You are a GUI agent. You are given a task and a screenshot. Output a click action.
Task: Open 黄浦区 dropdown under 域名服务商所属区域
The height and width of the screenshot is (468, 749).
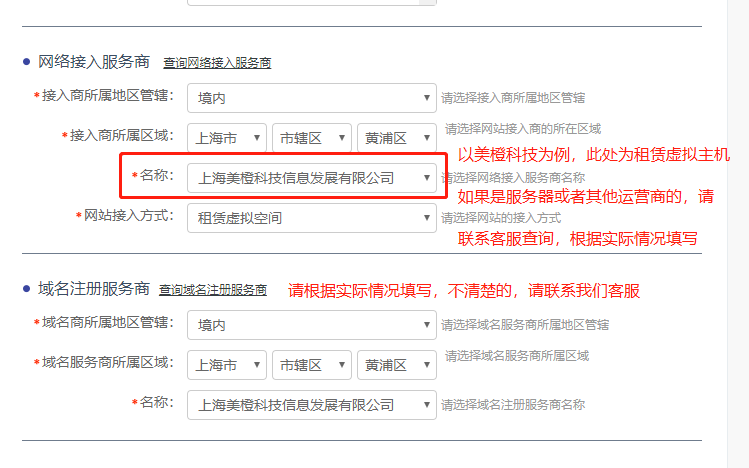tap(396, 365)
